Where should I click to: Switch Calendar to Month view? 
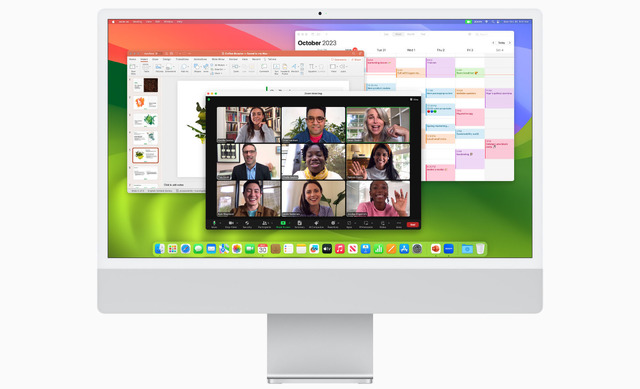click(411, 34)
